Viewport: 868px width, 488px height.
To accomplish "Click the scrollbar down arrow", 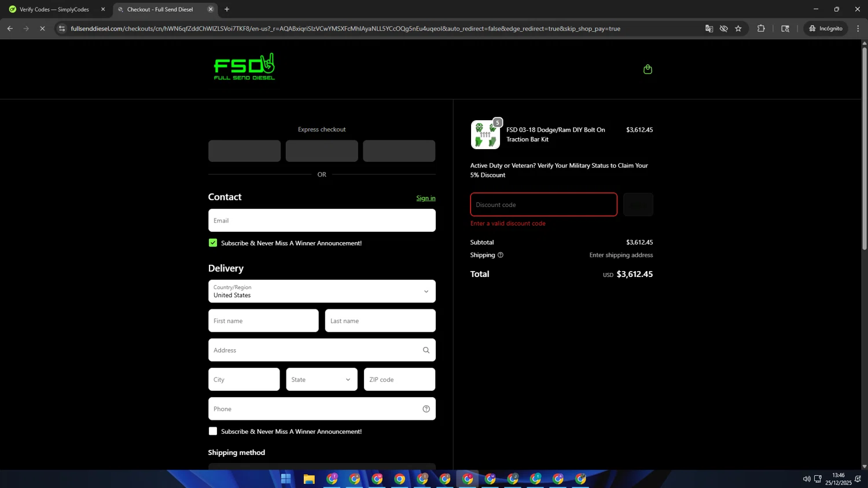I will (x=865, y=466).
